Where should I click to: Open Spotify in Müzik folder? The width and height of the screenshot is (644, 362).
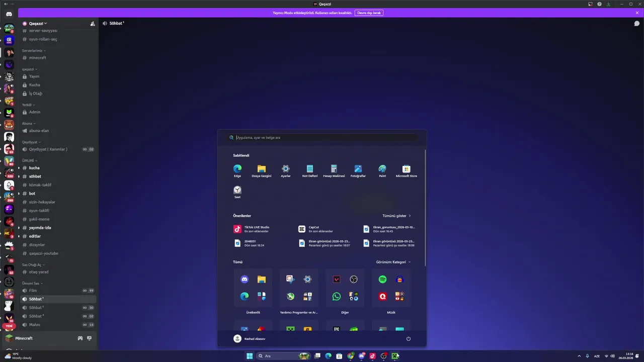[x=382, y=280]
